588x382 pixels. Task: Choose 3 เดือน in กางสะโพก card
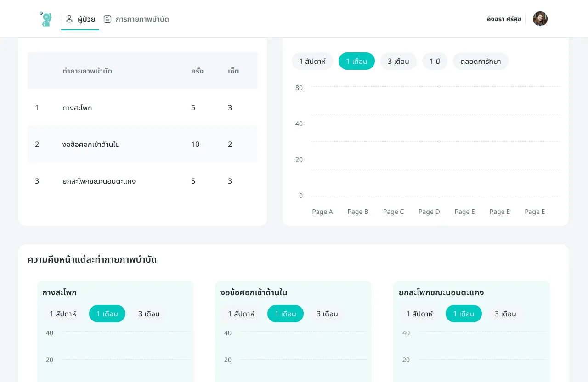(x=149, y=314)
